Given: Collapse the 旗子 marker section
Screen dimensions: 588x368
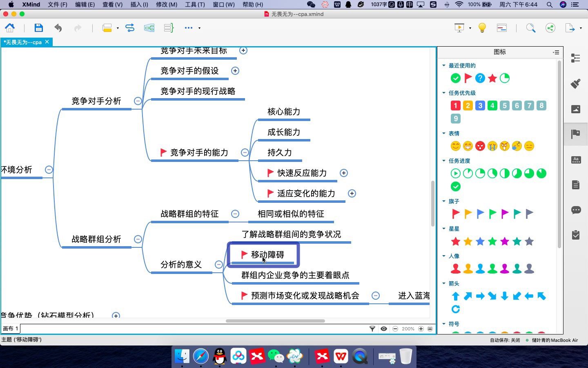Looking at the screenshot, I should click(x=444, y=201).
